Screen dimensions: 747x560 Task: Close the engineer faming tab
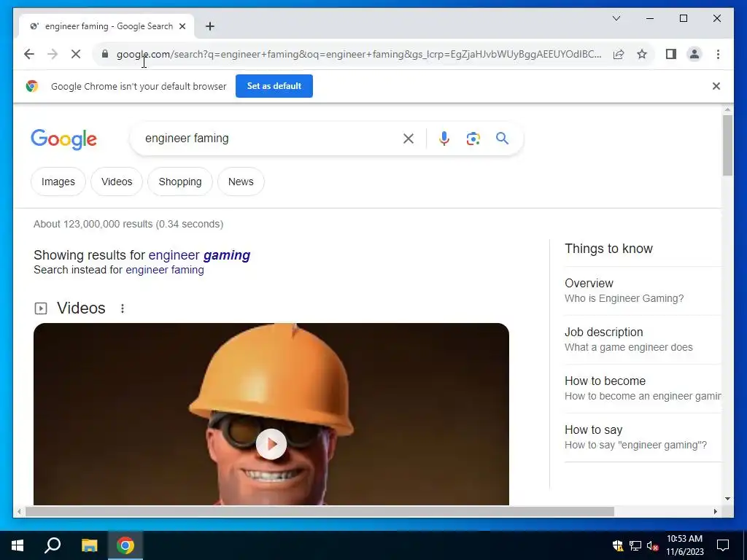point(182,26)
